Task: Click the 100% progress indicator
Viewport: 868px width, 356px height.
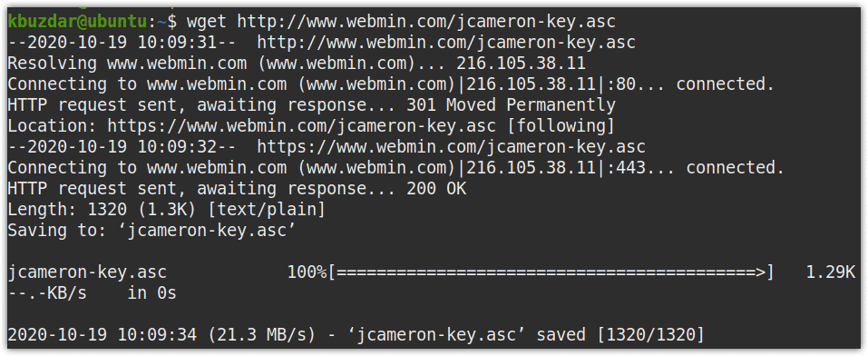Action: tap(307, 272)
